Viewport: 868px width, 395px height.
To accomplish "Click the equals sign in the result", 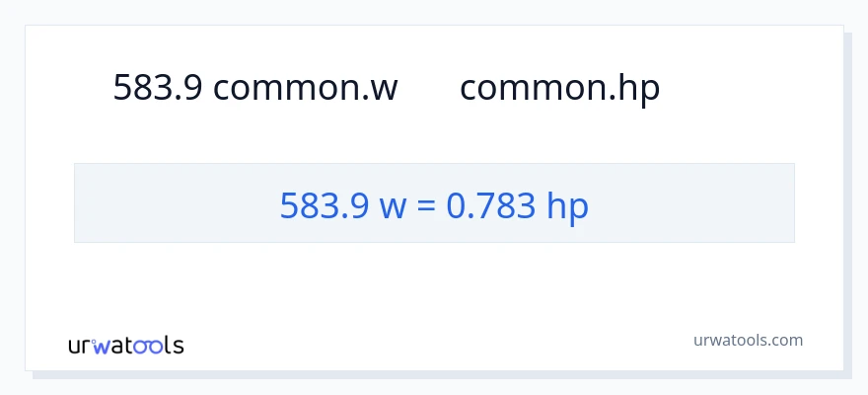I will point(429,205).
